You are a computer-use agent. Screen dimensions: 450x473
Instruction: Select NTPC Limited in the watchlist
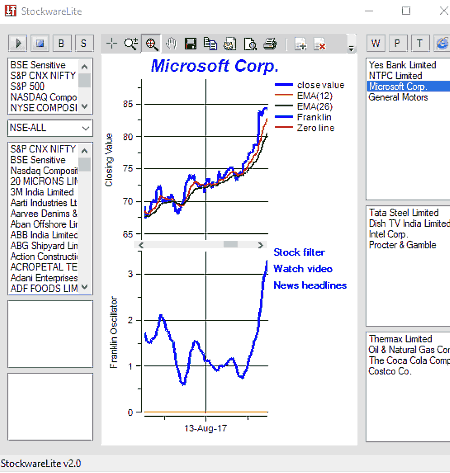(395, 76)
